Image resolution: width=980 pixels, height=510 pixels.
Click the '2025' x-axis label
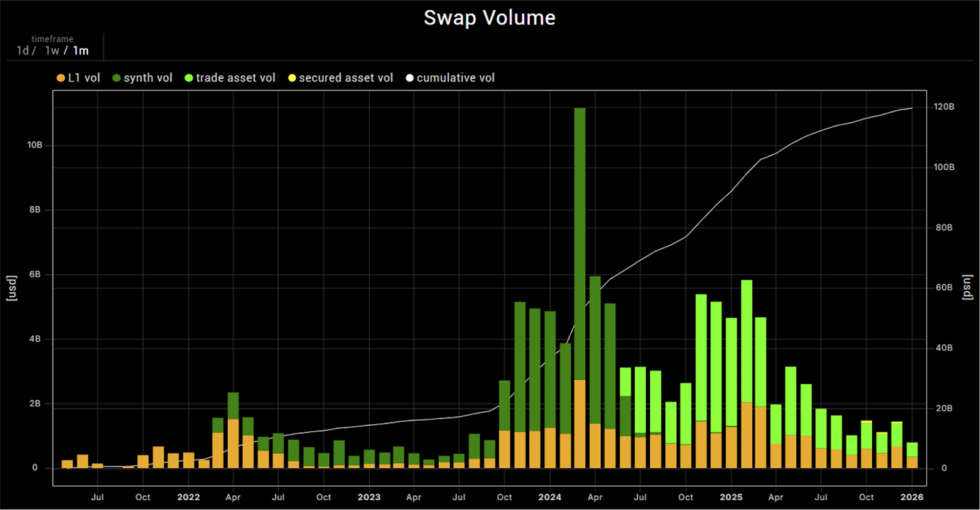pos(731,497)
